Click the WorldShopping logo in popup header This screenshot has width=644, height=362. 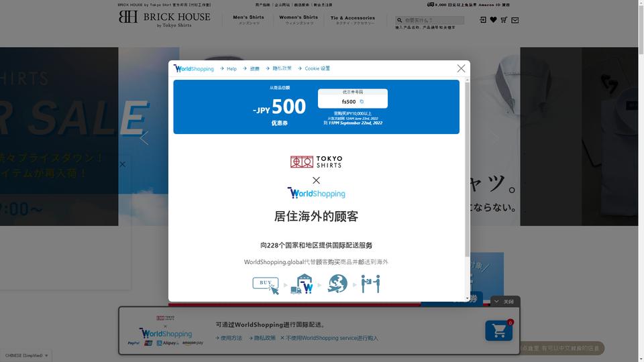[193, 68]
